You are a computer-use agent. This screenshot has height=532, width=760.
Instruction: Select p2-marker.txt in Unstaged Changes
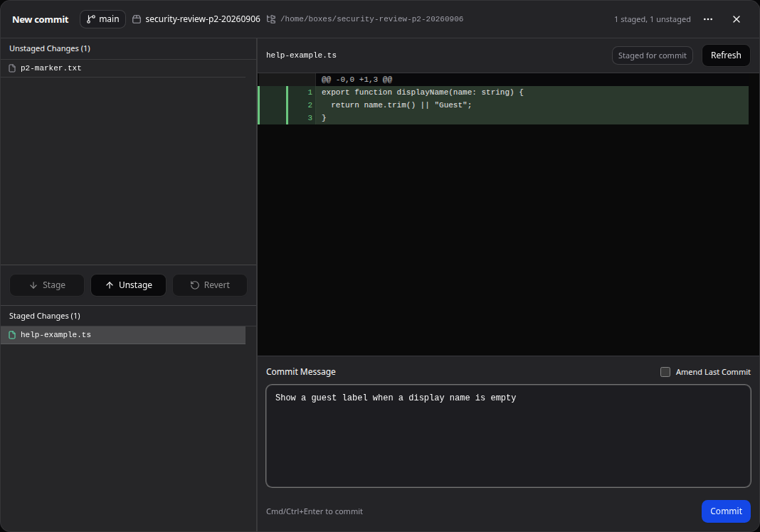[123, 68]
